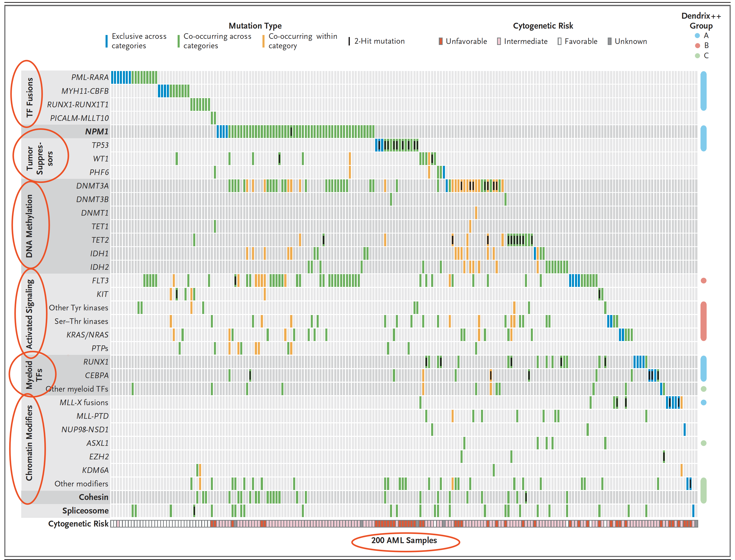
Task: Click the green Dendrix group C dot
Action: coord(697,56)
